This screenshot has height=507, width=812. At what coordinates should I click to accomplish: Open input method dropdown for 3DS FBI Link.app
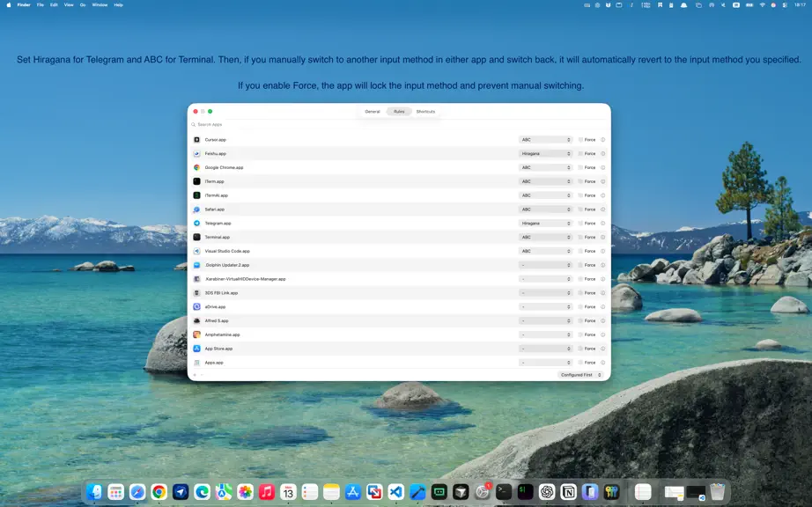(x=545, y=293)
